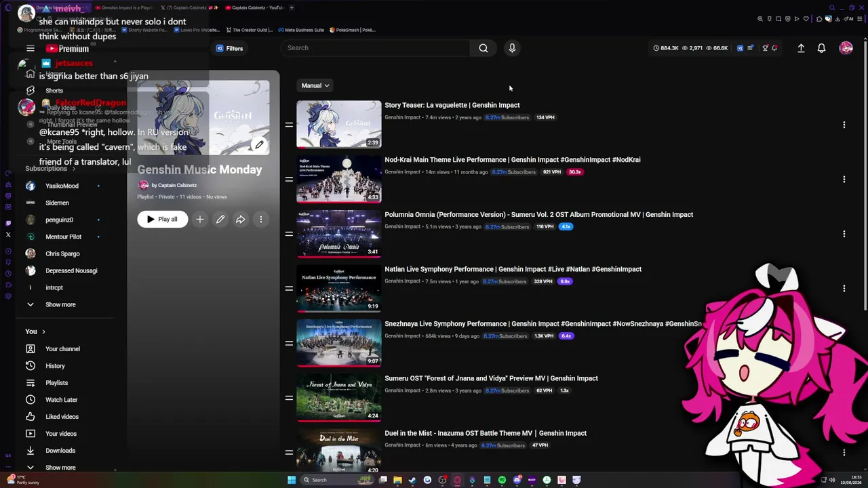Open options menu for Story Teaser video
Screen dimensions: 868x488
[844, 125]
